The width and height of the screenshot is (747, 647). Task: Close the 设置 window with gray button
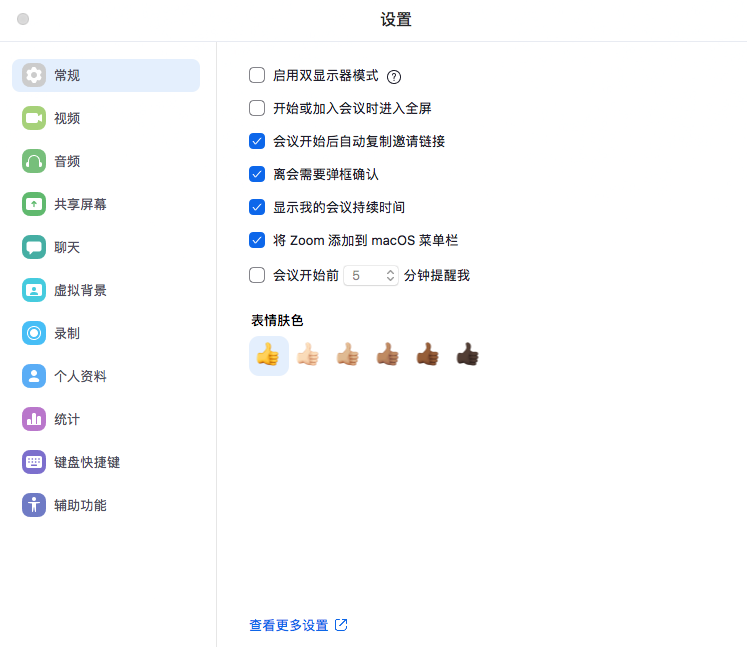23,19
